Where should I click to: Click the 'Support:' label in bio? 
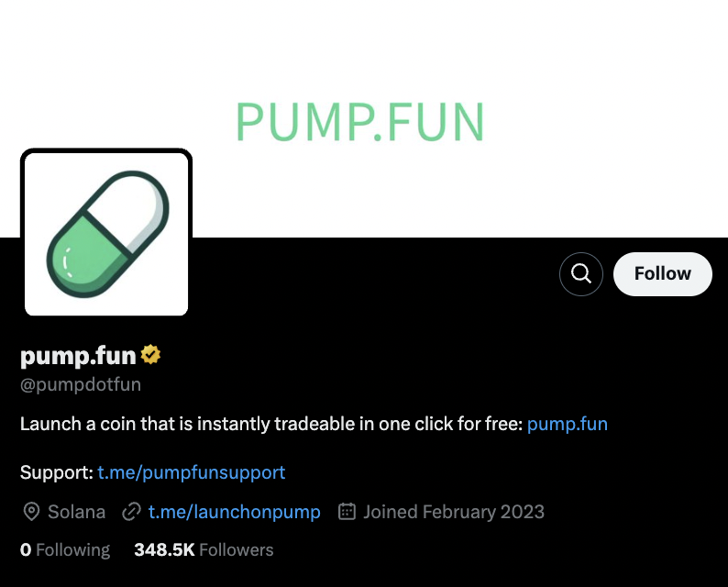[x=56, y=472]
